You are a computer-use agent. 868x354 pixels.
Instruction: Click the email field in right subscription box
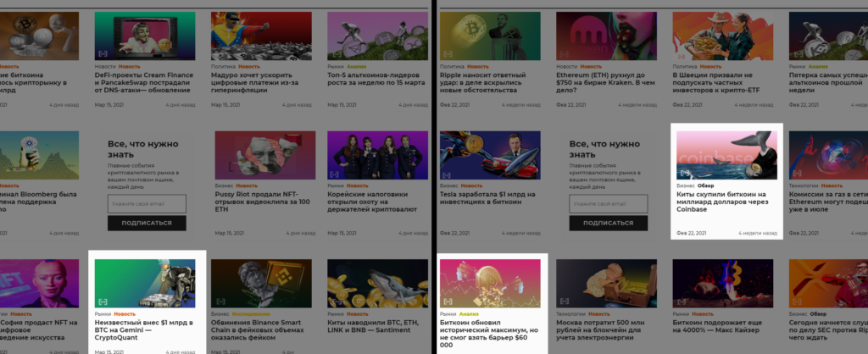(x=609, y=204)
